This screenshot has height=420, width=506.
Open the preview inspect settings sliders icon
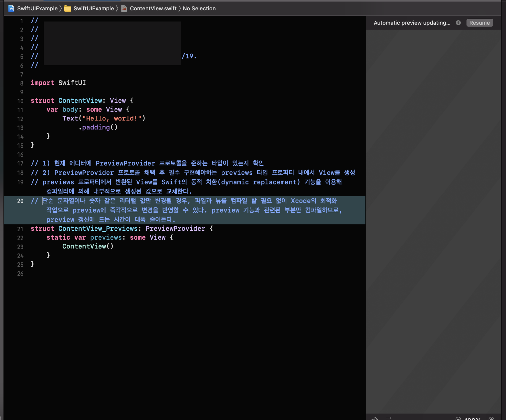[389, 418]
